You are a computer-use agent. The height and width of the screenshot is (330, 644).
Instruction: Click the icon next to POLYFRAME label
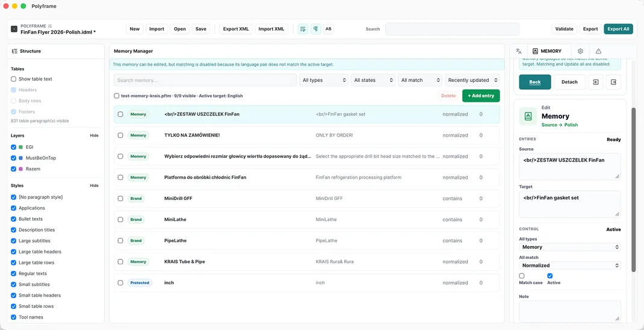tap(50, 26)
